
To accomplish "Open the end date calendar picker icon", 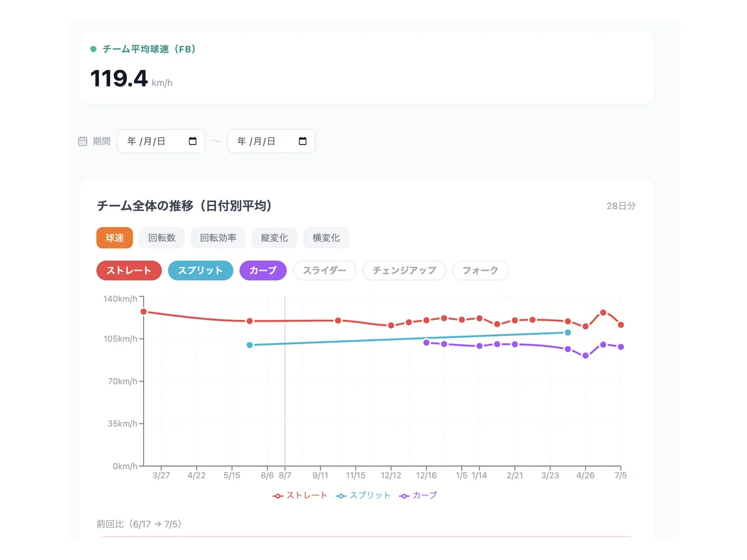I will pyautogui.click(x=303, y=141).
